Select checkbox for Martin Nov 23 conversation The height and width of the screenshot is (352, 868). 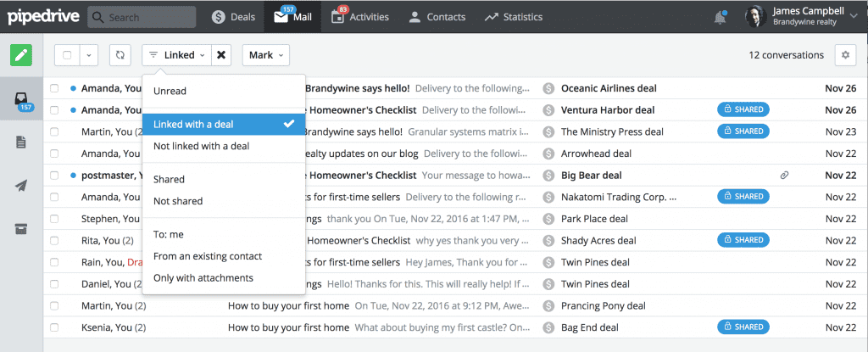coord(54,132)
